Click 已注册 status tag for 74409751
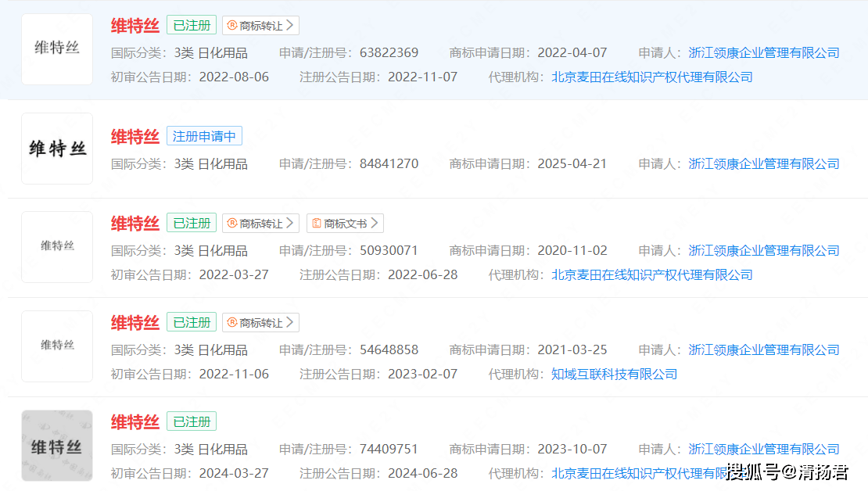This screenshot has width=868, height=491. [192, 421]
